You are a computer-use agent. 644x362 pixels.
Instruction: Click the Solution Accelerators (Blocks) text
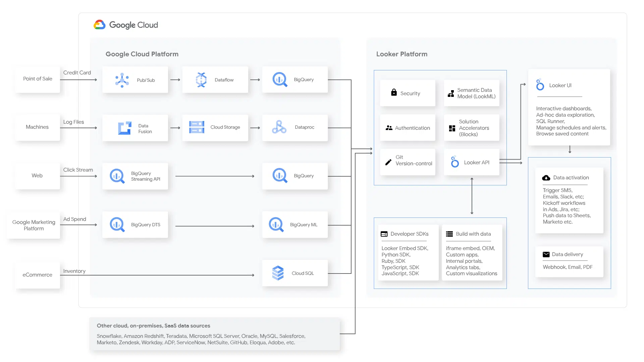(474, 128)
